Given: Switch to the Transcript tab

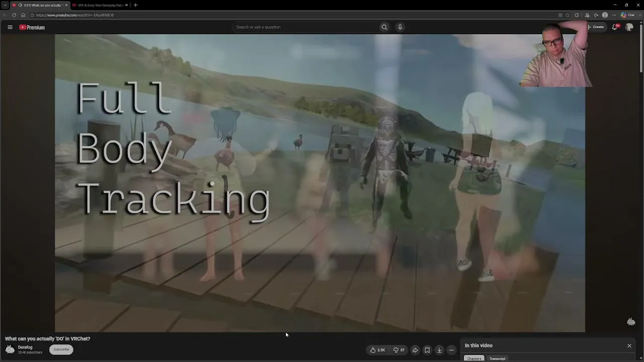Looking at the screenshot, I should 497,358.
